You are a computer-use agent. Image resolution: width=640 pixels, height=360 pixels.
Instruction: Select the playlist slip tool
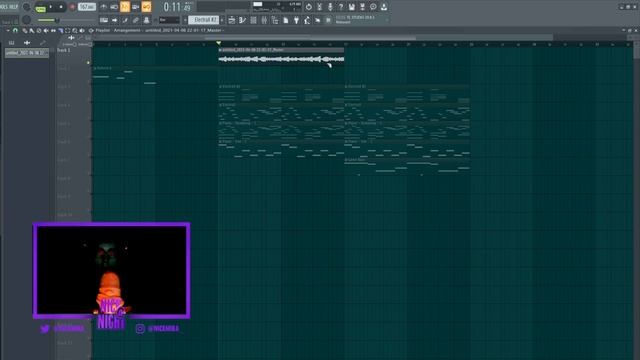53,31
